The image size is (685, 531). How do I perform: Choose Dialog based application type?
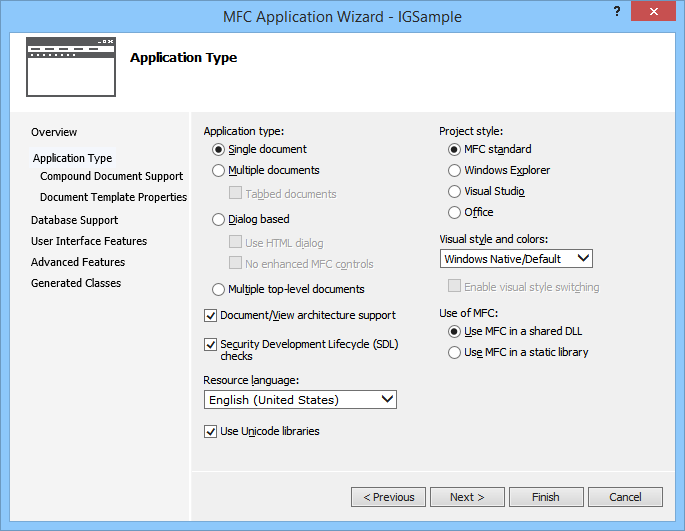point(219,219)
